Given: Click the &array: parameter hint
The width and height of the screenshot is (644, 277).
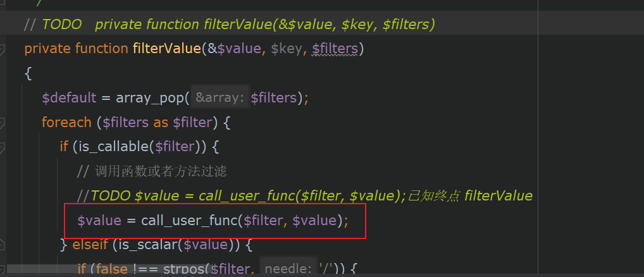Looking at the screenshot, I should [221, 98].
